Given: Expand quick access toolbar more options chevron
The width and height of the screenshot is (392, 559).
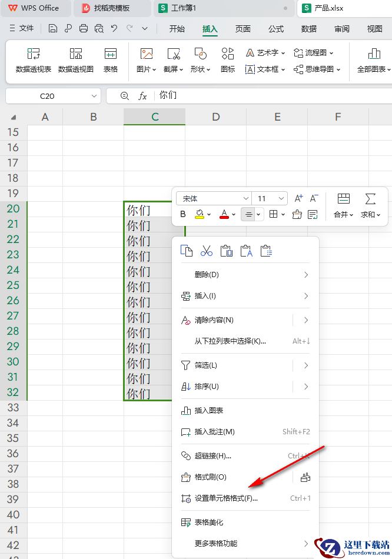Looking at the screenshot, I should pyautogui.click(x=145, y=28).
